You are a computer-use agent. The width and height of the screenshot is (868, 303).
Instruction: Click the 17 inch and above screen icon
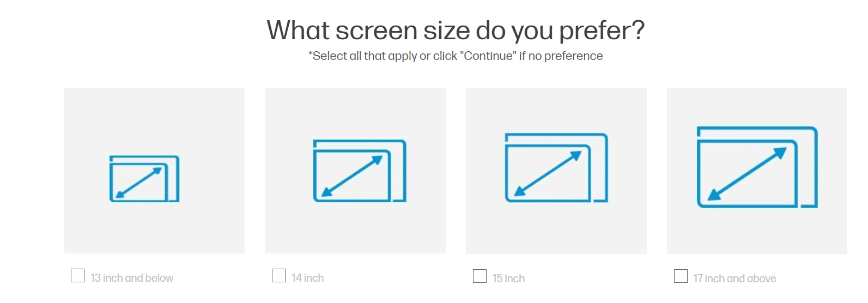pos(757,167)
